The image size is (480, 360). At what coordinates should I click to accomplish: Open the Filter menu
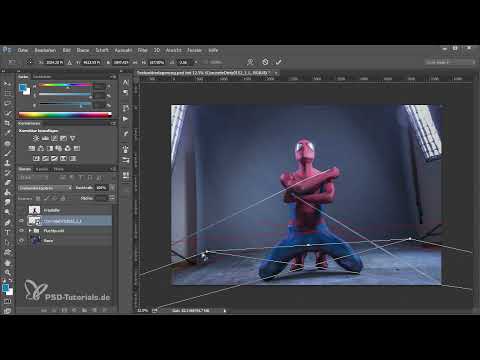(x=143, y=50)
